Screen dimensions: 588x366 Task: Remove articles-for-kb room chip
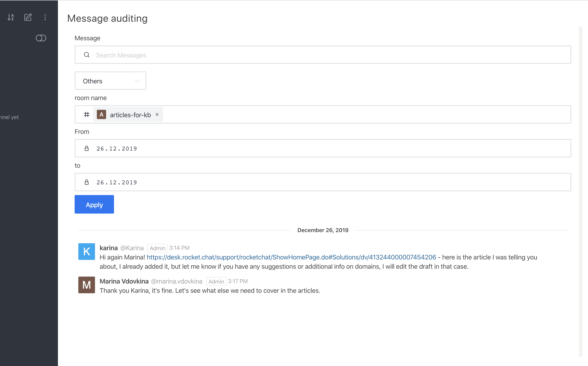[x=157, y=114]
